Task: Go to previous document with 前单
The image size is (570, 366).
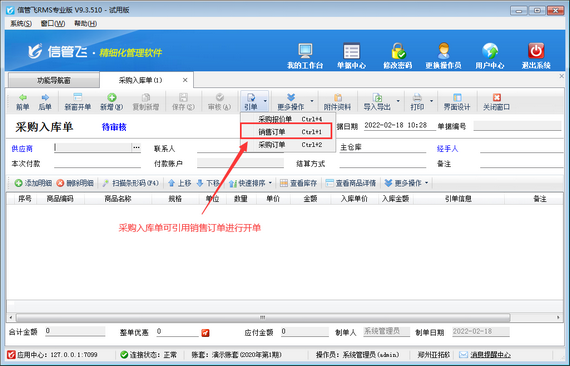Action: click(23, 102)
